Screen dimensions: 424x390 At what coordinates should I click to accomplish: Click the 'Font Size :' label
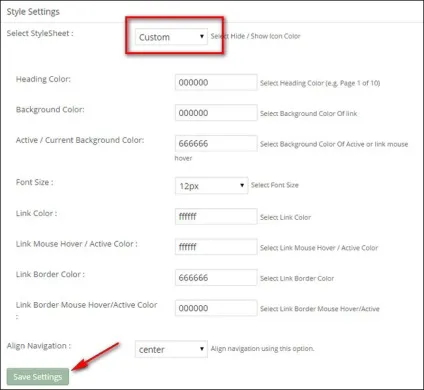pos(35,182)
